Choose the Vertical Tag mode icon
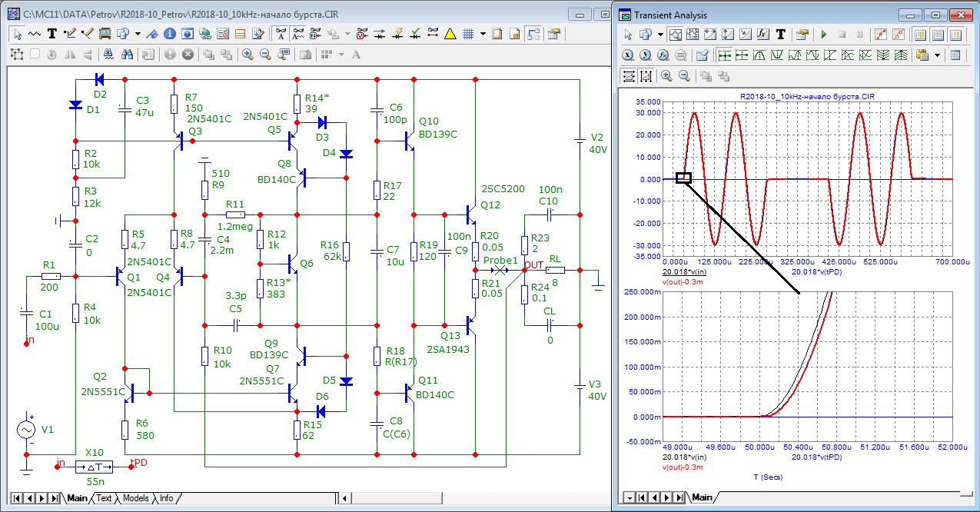The width and height of the screenshot is (980, 512). [728, 35]
